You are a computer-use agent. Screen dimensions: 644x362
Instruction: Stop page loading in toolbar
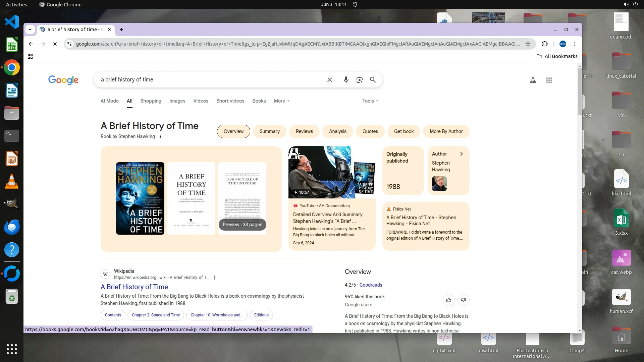[x=55, y=44]
